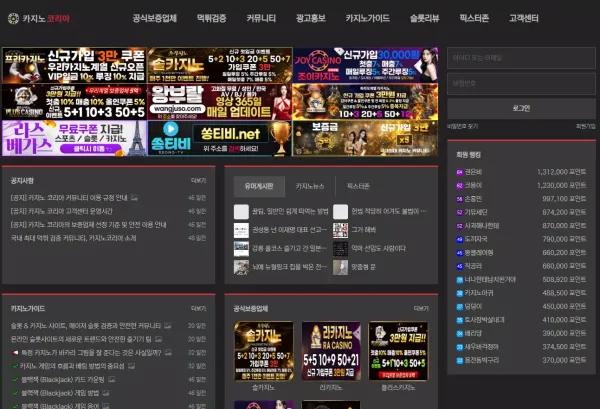The image size is (600, 409).
Task: Open the 카지노가이드 menu
Action: 368,18
